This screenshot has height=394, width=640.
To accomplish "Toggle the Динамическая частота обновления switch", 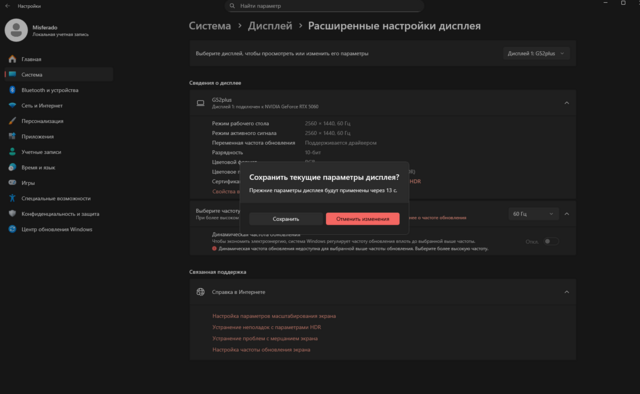I will (551, 241).
